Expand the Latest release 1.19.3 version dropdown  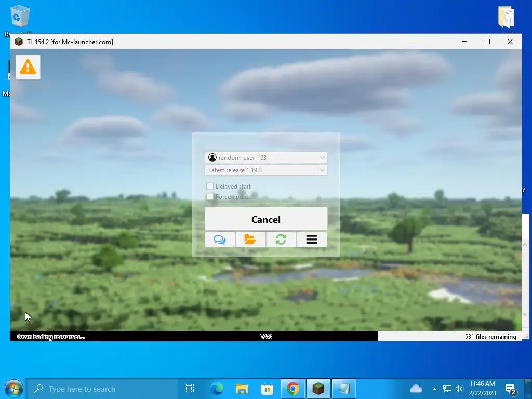(x=322, y=170)
